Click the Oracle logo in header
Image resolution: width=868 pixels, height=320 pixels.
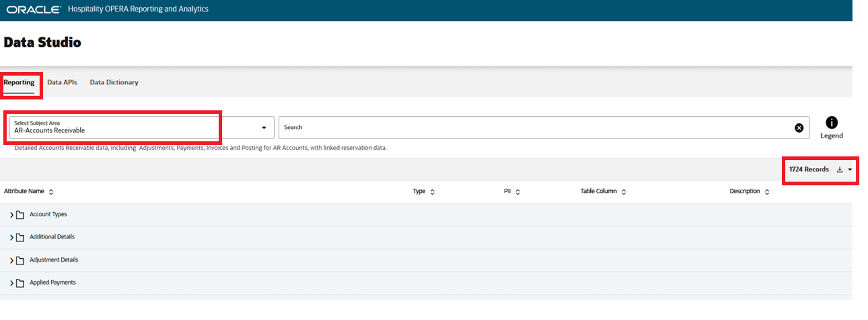point(33,9)
